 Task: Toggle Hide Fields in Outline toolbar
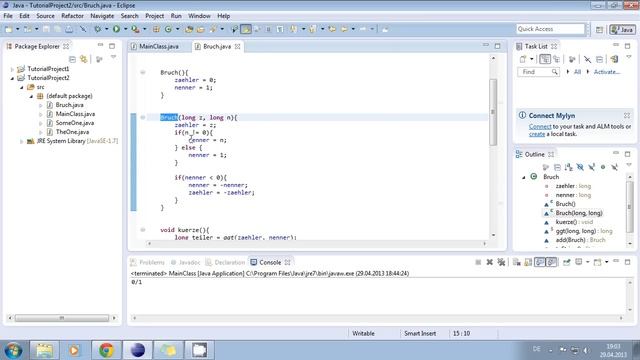[x=580, y=167]
